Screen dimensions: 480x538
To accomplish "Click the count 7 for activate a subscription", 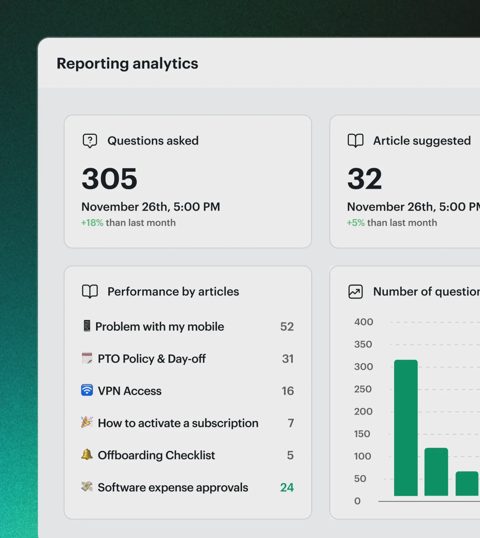I will [x=291, y=423].
